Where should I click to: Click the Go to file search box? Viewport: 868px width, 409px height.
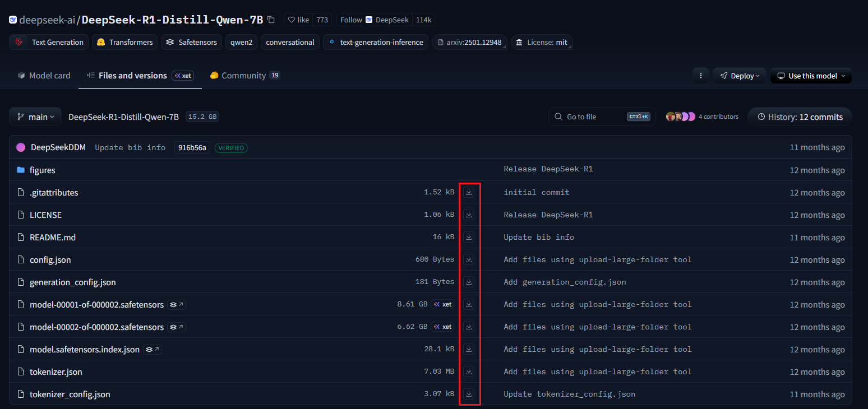(602, 117)
